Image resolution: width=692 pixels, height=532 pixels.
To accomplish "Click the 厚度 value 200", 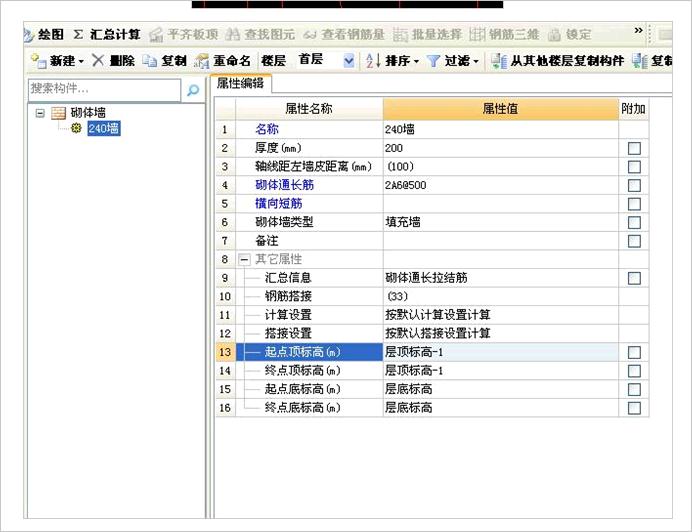I will pyautogui.click(x=500, y=148).
